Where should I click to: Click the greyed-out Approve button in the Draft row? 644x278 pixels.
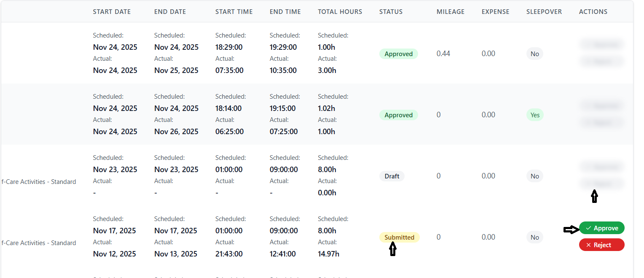point(601,167)
